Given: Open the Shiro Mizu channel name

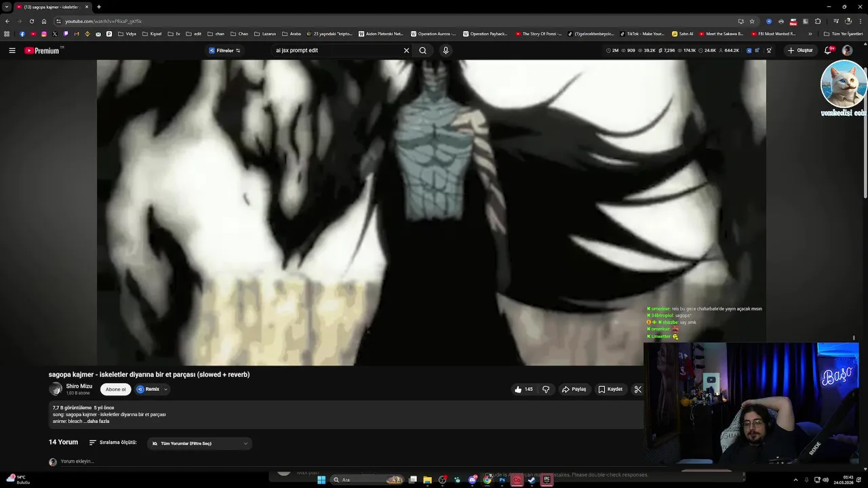Looking at the screenshot, I should click(x=79, y=386).
